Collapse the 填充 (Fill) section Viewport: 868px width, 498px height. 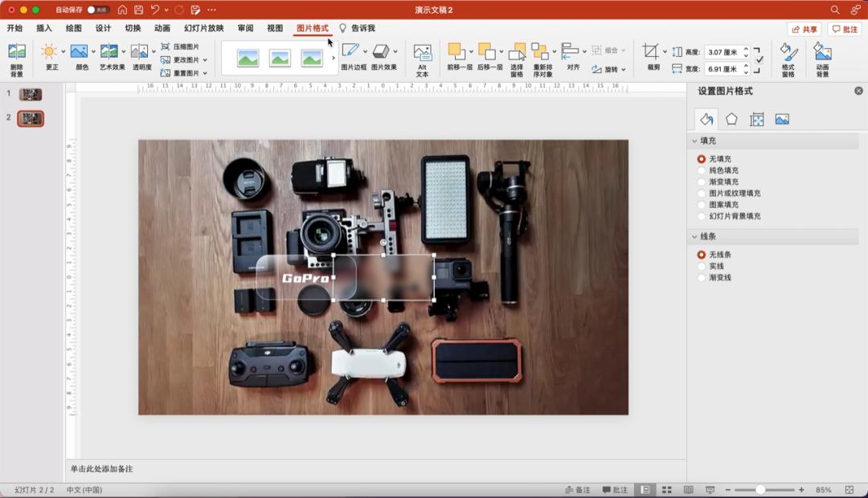point(695,141)
